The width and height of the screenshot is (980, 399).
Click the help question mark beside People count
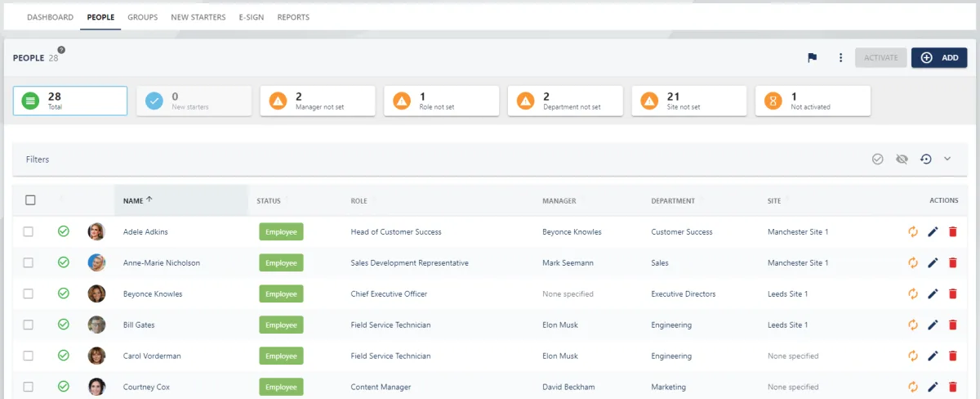coord(61,50)
